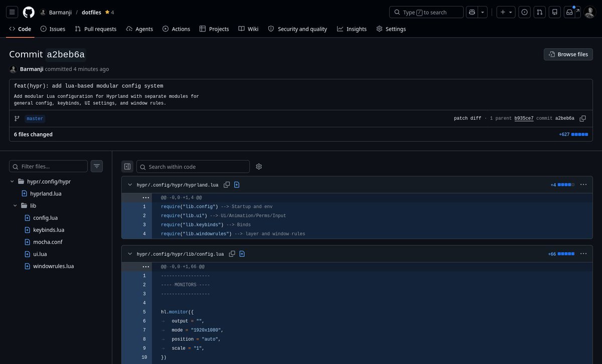Open more options for config.lua diff
This screenshot has width=602, height=364.
[583, 254]
